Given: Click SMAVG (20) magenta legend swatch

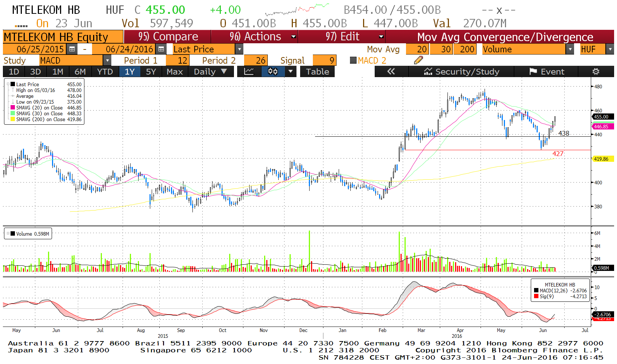Looking at the screenshot, I should tap(13, 108).
